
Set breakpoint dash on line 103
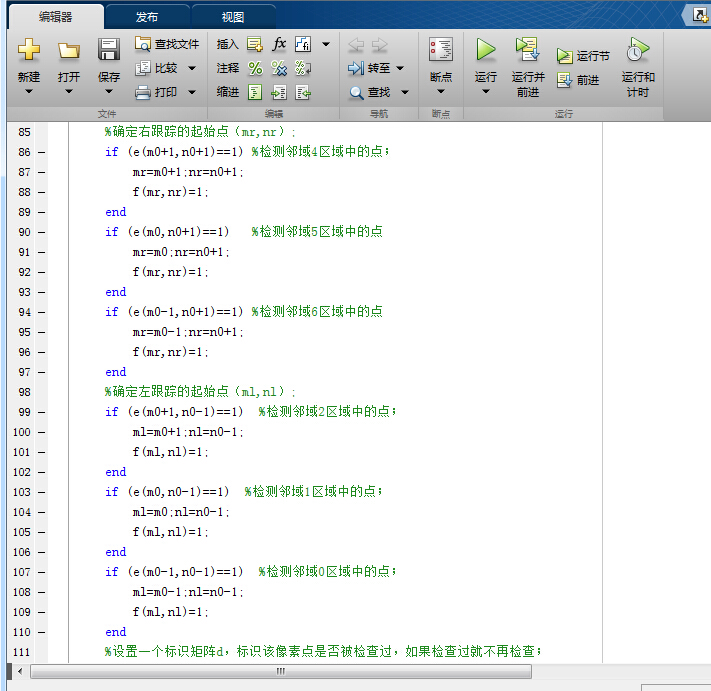point(41,492)
